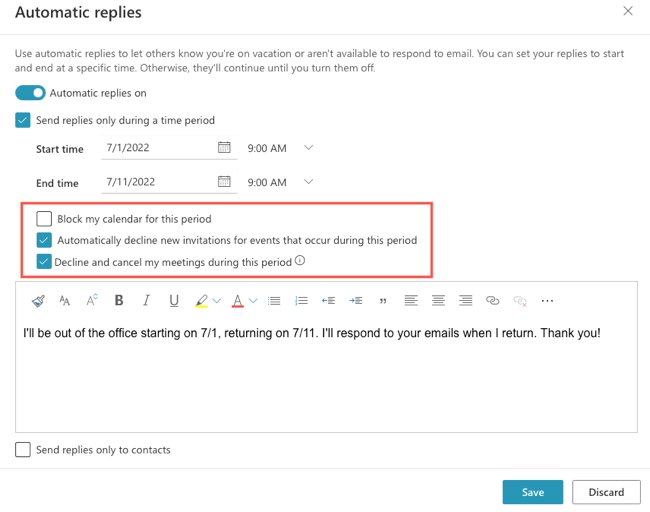Turn off the Automatic replies toggle
Screen dimensions: 650x512
click(x=30, y=93)
